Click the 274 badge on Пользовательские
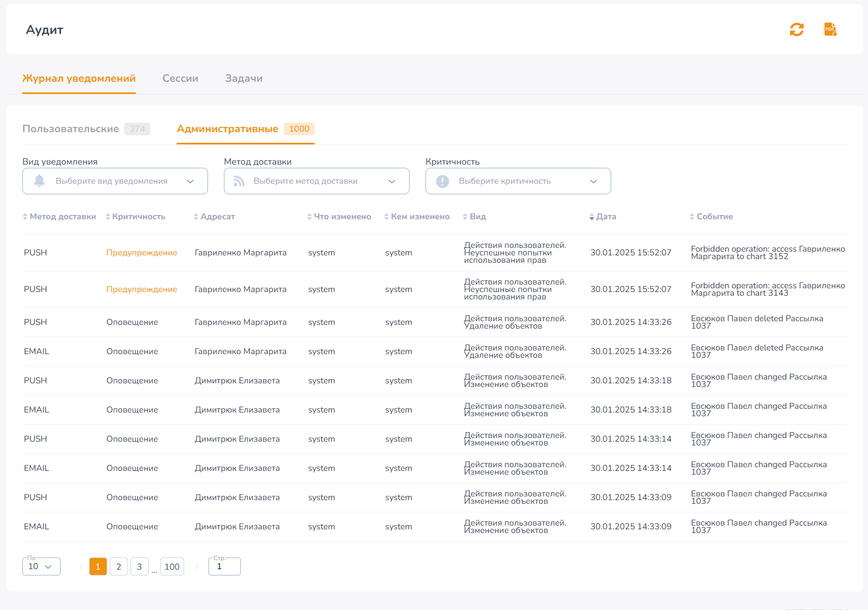Image resolution: width=868 pixels, height=610 pixels. pyautogui.click(x=137, y=129)
